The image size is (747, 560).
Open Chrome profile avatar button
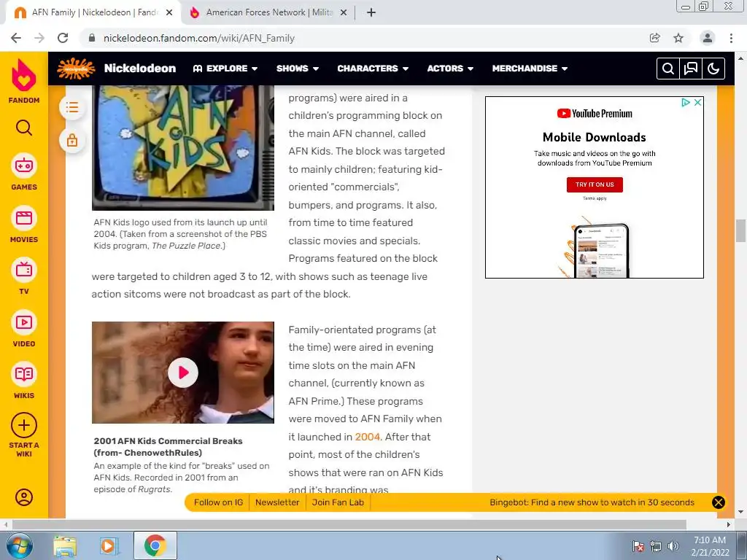pyautogui.click(x=708, y=38)
